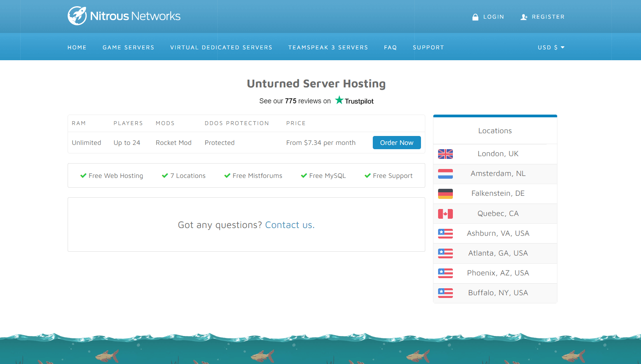Click the Register link

[548, 17]
